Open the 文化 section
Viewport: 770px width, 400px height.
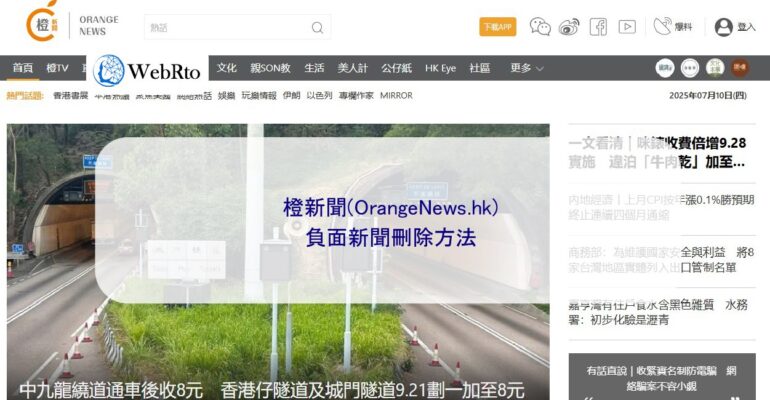226,68
